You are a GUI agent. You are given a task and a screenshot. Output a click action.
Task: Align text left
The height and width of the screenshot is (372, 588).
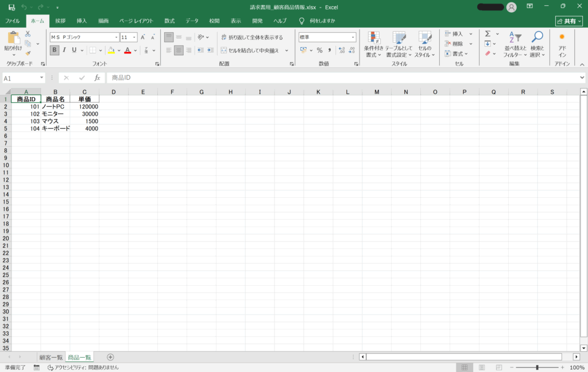[169, 50]
